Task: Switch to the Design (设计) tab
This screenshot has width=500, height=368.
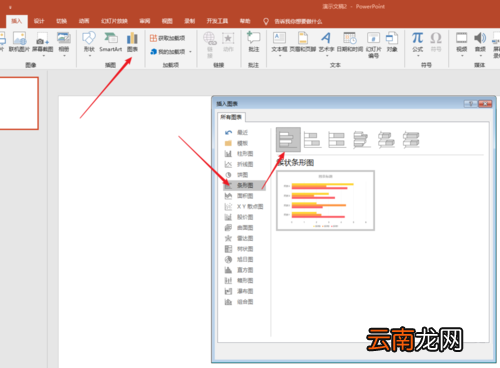Action: [39, 21]
